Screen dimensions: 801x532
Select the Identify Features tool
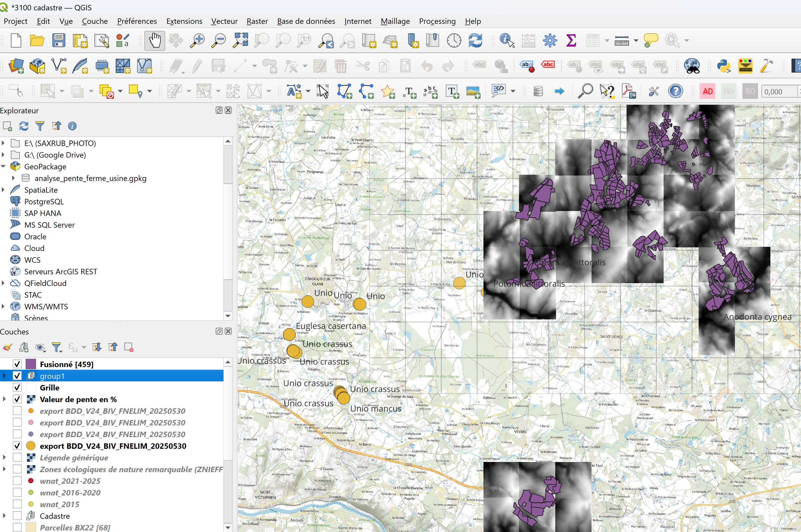507,40
